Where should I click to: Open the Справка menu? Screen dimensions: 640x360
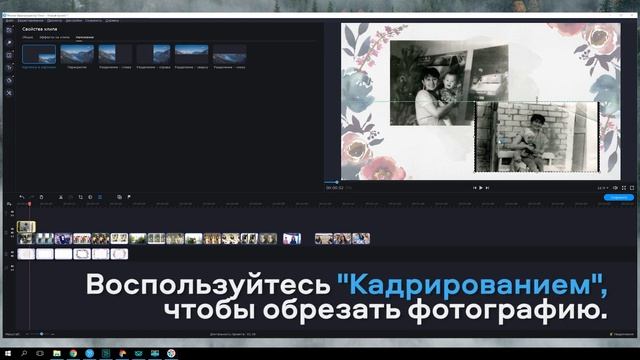pyautogui.click(x=112, y=20)
